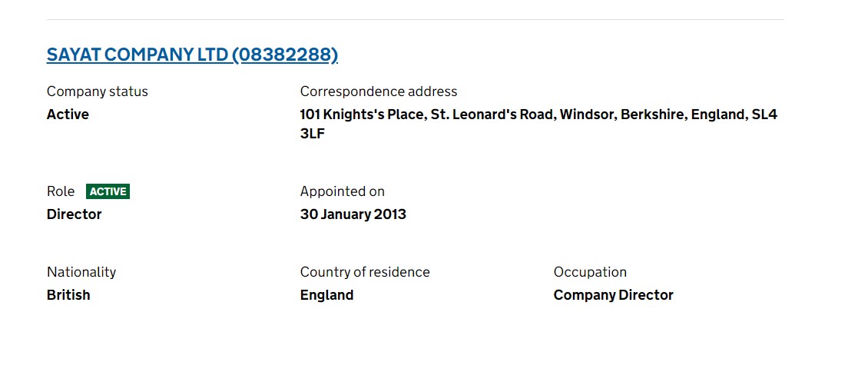Click the company number 08382288

(284, 55)
